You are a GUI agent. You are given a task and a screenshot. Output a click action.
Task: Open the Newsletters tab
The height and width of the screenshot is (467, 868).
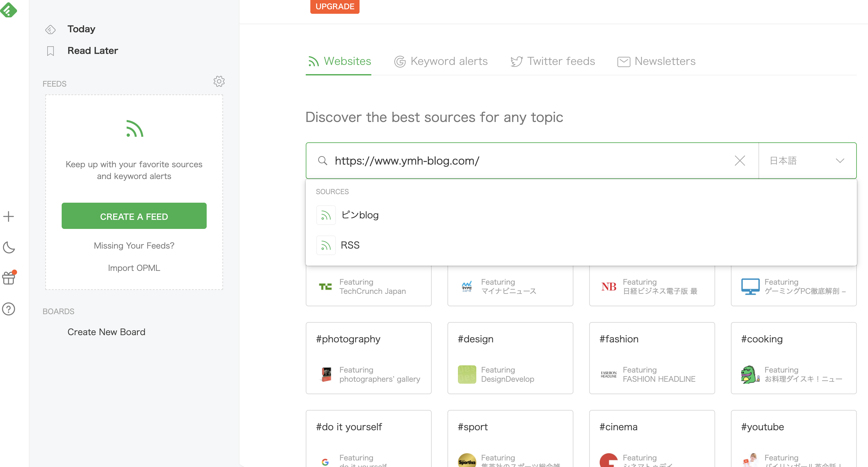pos(656,61)
